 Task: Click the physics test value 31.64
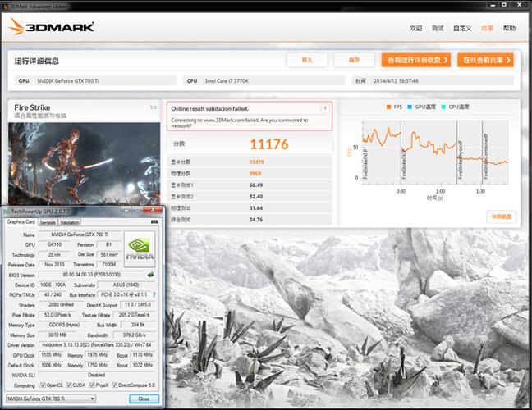(x=256, y=208)
